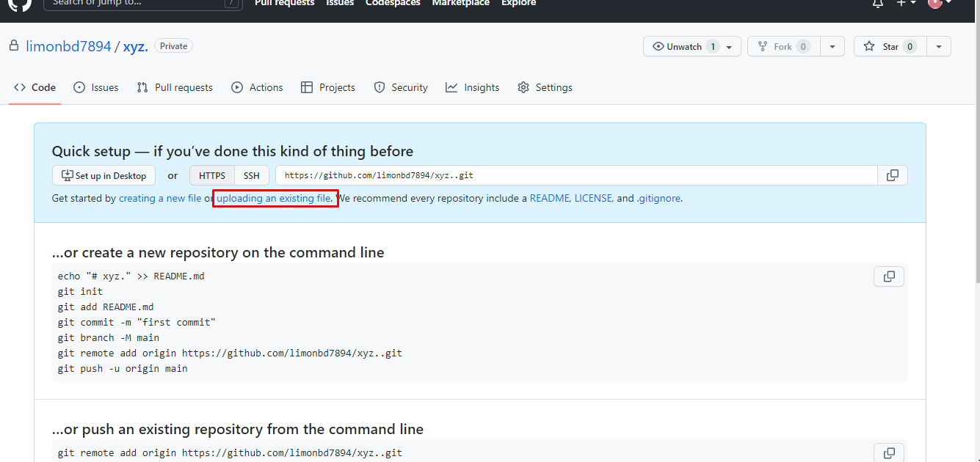980x462 pixels.
Task: Open Marketplace in top navigation
Action: tap(460, 3)
